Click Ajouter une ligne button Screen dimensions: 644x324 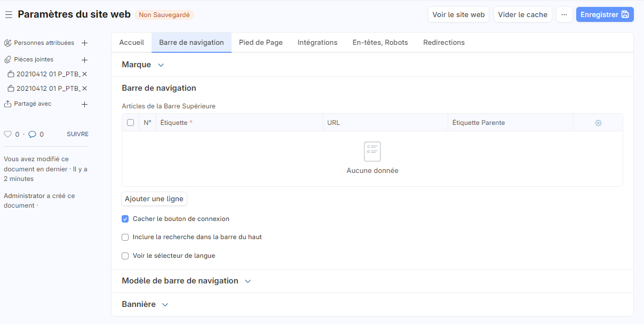pyautogui.click(x=154, y=199)
